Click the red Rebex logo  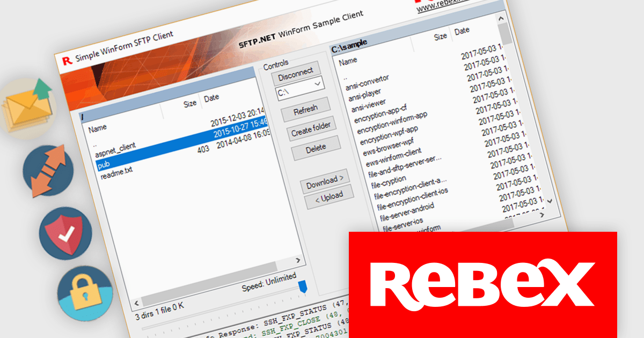tap(482, 284)
